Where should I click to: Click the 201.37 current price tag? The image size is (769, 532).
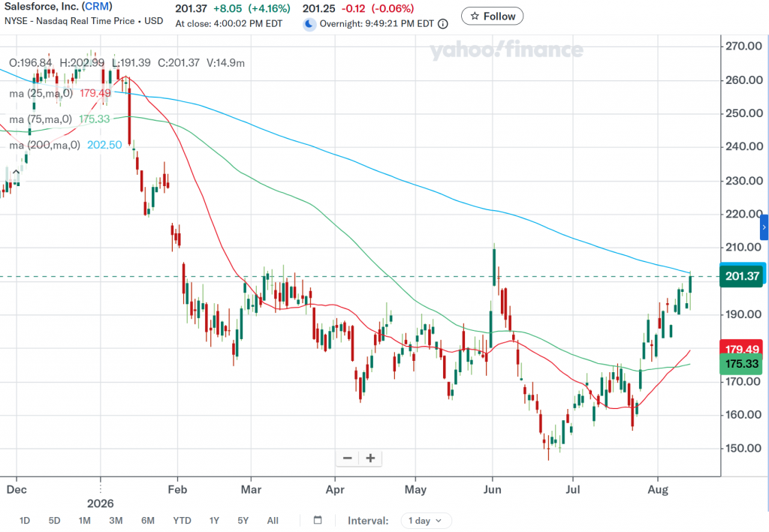pos(741,276)
